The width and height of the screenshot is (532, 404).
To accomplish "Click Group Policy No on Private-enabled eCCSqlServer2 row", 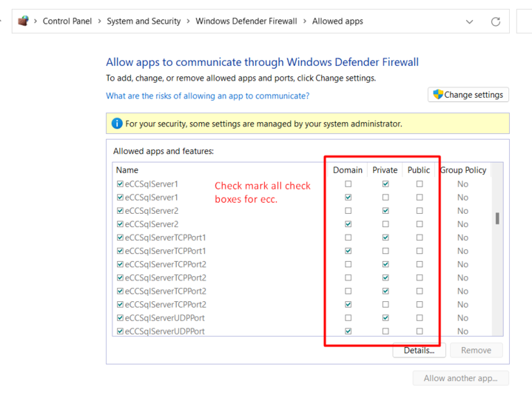I will 462,211.
